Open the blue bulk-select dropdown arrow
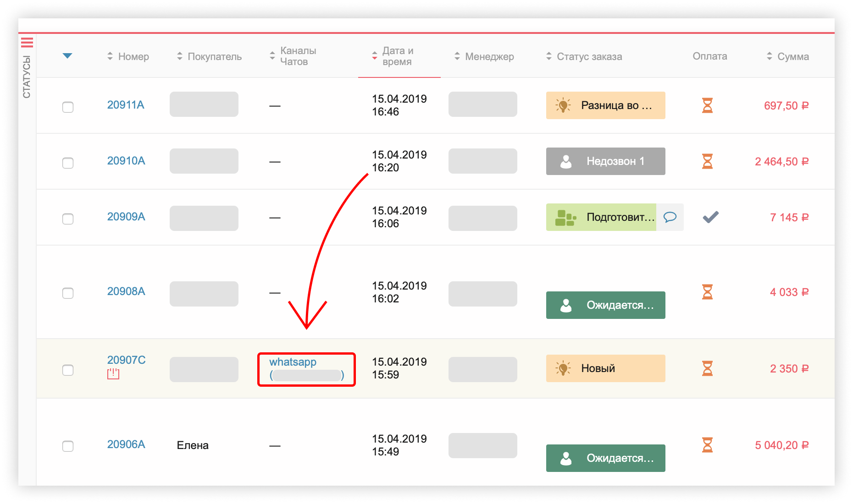This screenshot has height=504, width=853. click(67, 56)
